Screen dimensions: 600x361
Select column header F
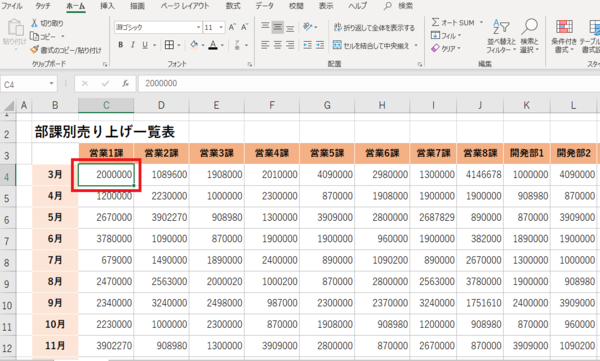pyautogui.click(x=272, y=105)
